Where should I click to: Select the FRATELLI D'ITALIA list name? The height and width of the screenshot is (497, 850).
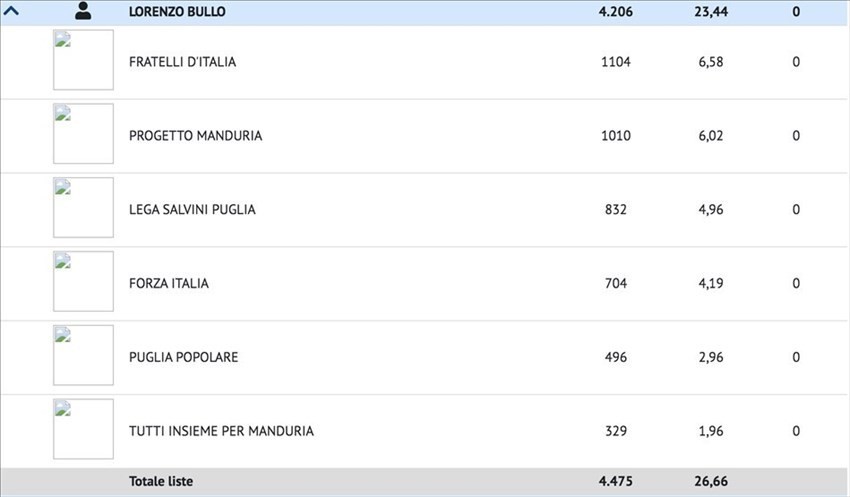183,62
